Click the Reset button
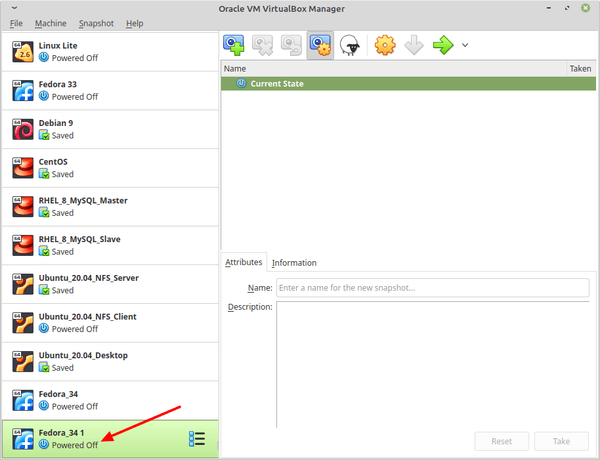This screenshot has height=460, width=600. click(501, 441)
